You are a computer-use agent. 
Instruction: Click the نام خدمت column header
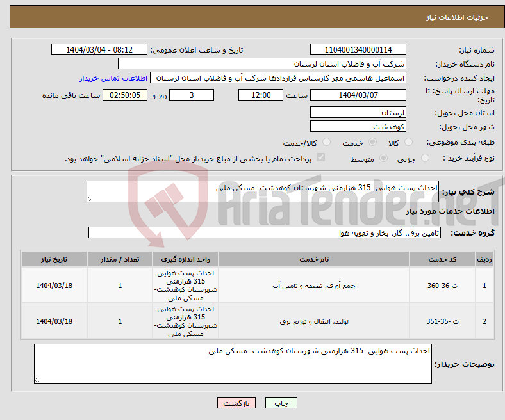point(314,259)
